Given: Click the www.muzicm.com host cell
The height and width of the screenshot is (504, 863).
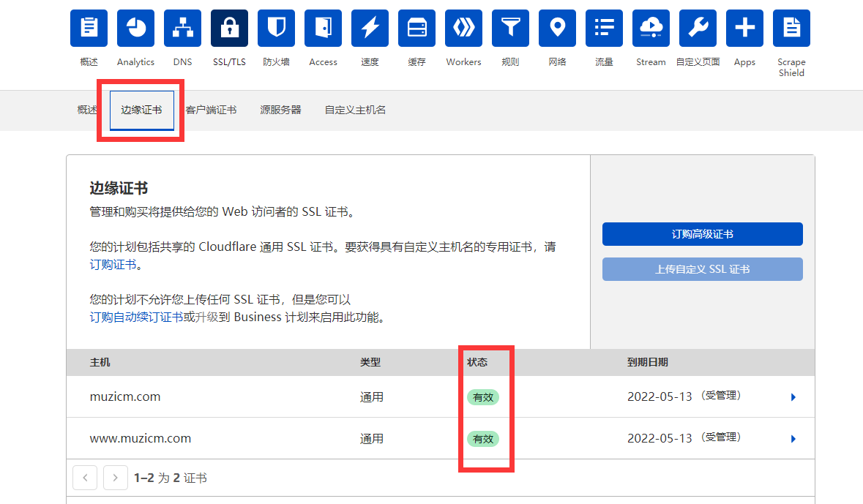Looking at the screenshot, I should pos(141,438).
